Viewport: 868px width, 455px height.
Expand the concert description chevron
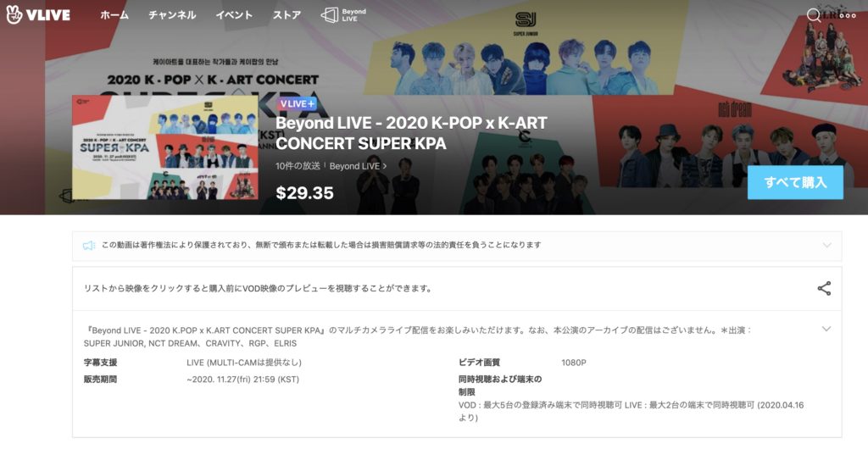[x=826, y=329]
